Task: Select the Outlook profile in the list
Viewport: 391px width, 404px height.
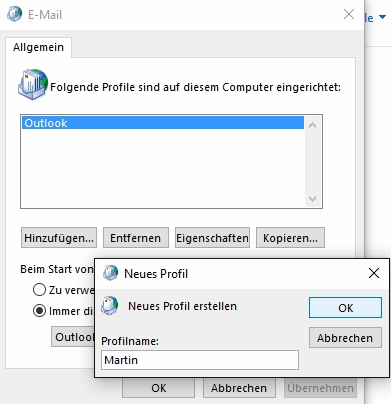Action: 163,123
